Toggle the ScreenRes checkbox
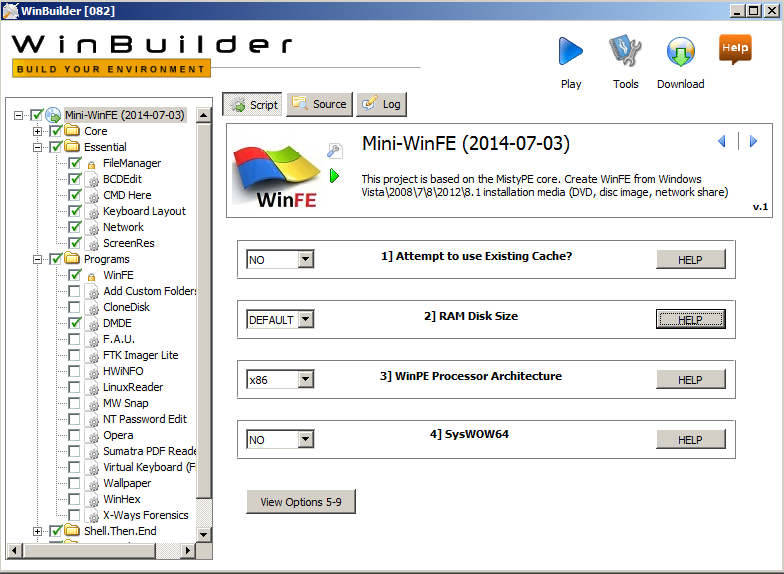Screen dimensions: 784x574 pos(74,243)
